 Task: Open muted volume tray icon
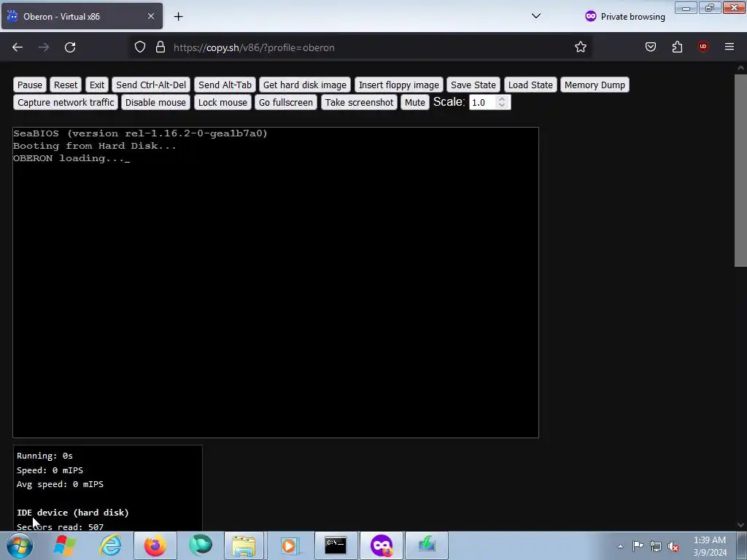[673, 546]
